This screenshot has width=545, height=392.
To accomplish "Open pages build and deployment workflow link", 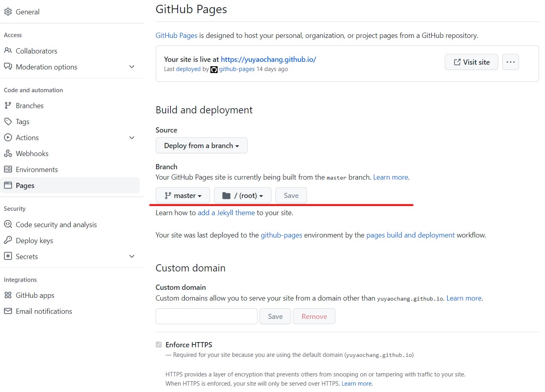I will point(410,235).
